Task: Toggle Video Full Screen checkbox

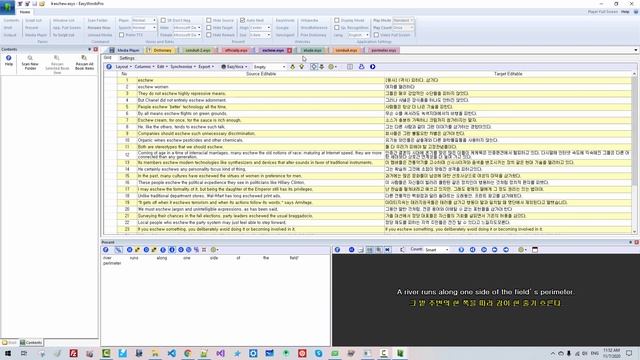Action: coord(376,35)
